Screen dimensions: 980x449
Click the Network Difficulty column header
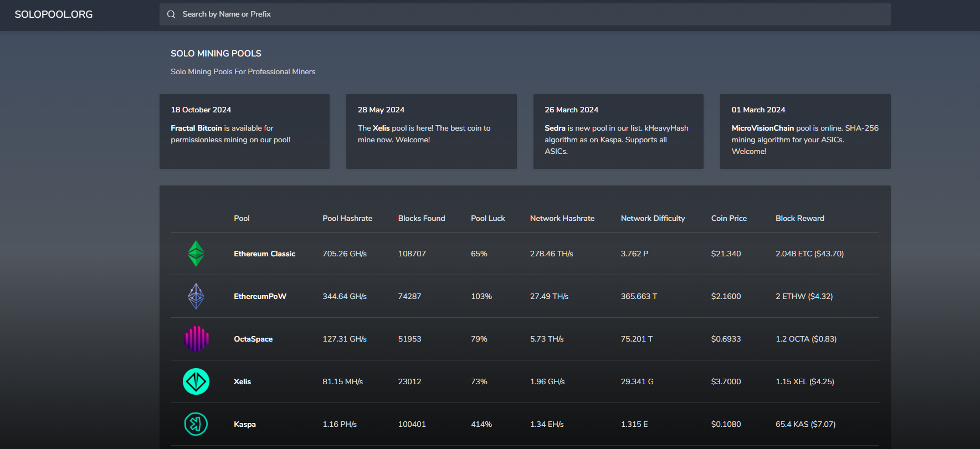pos(653,218)
